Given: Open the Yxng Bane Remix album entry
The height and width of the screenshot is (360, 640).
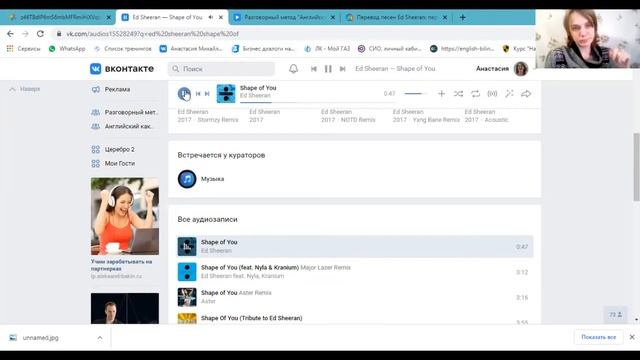Looking at the screenshot, I should [x=426, y=116].
